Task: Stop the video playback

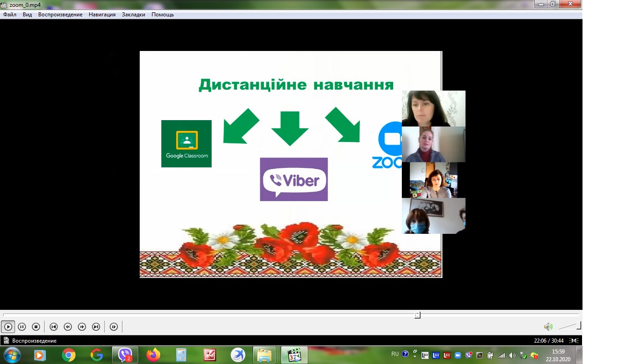Action: coord(36,327)
